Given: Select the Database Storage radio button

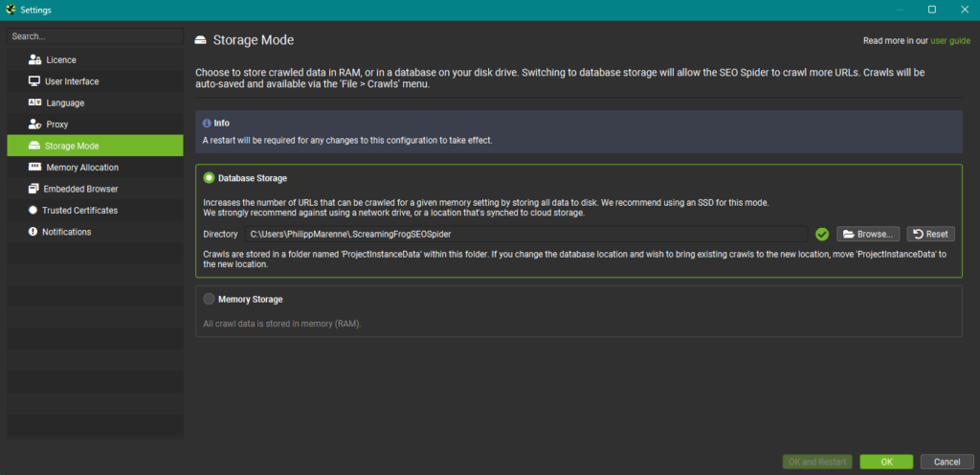Looking at the screenshot, I should click(x=210, y=178).
